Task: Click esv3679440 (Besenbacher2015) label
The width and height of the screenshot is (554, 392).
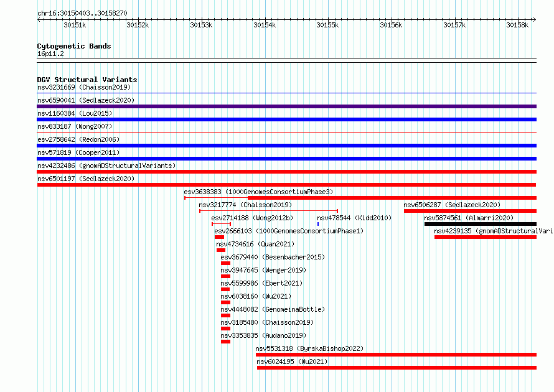Action: click(273, 257)
